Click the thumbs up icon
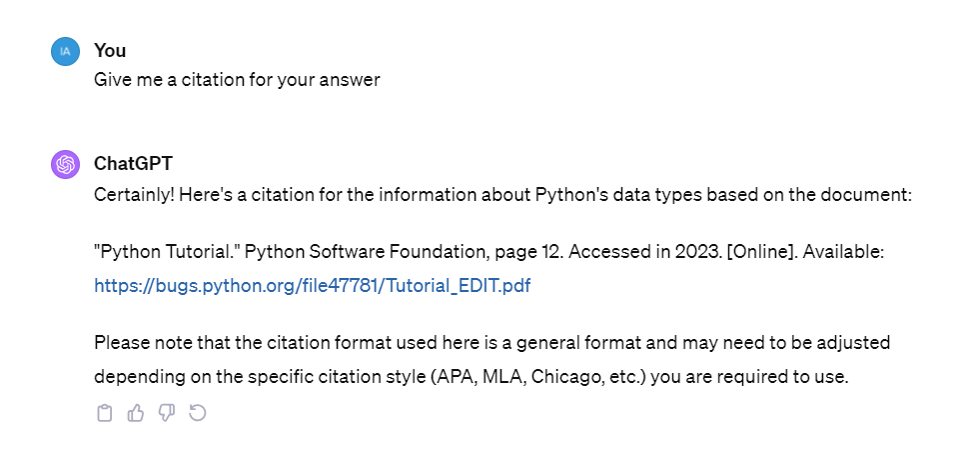 (136, 412)
